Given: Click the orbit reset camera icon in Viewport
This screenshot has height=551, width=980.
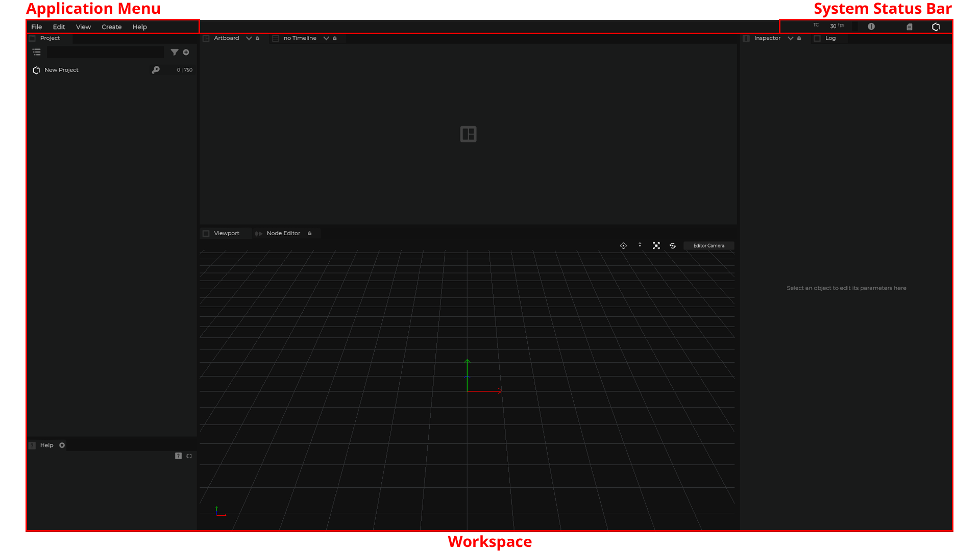Looking at the screenshot, I should click(673, 246).
